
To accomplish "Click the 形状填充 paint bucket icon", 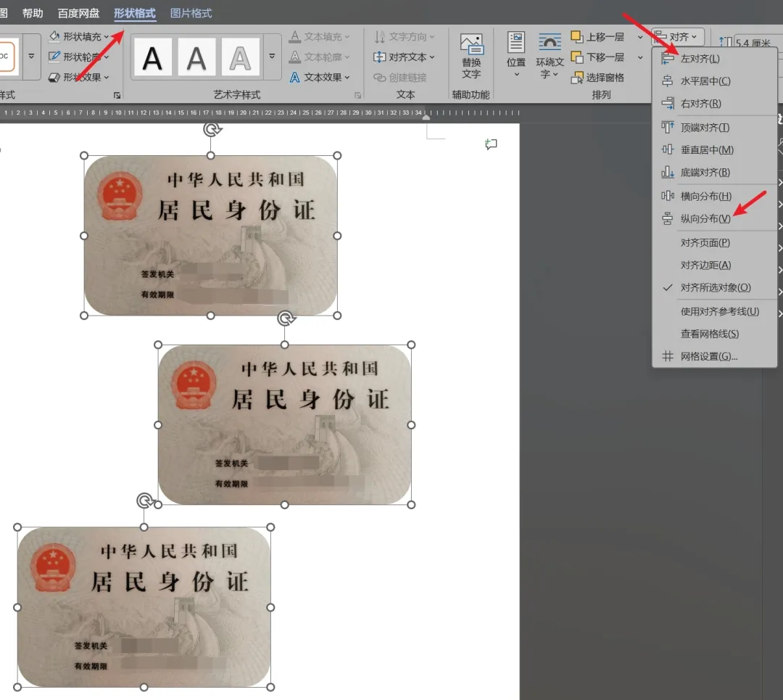I will click(54, 36).
